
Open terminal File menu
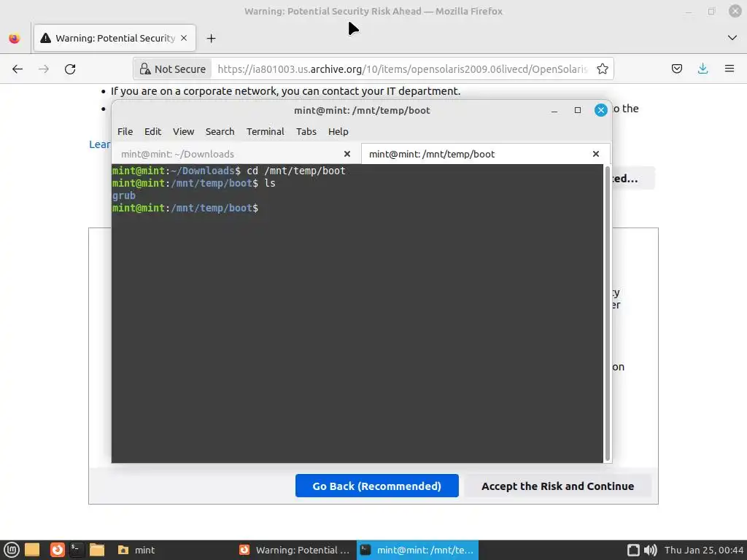pos(125,131)
